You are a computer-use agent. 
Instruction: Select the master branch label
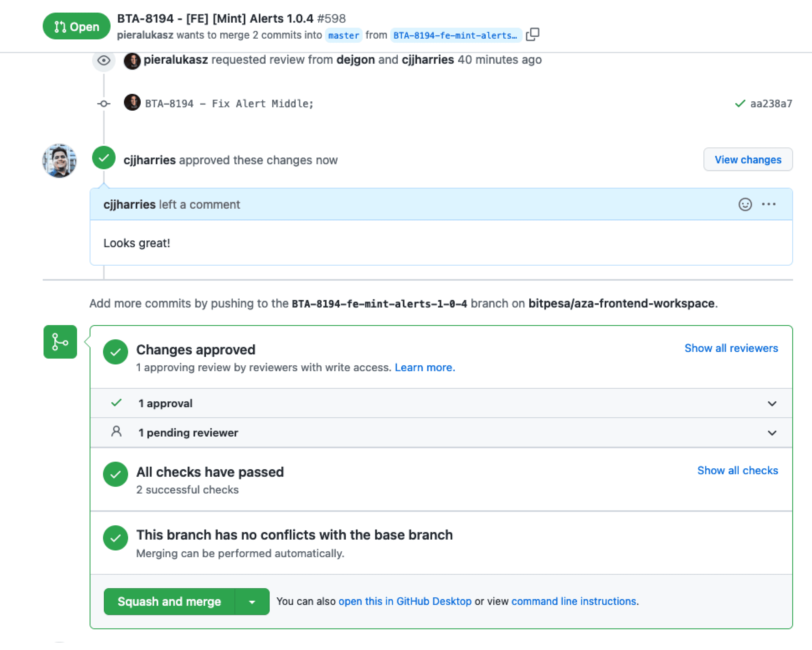[343, 35]
